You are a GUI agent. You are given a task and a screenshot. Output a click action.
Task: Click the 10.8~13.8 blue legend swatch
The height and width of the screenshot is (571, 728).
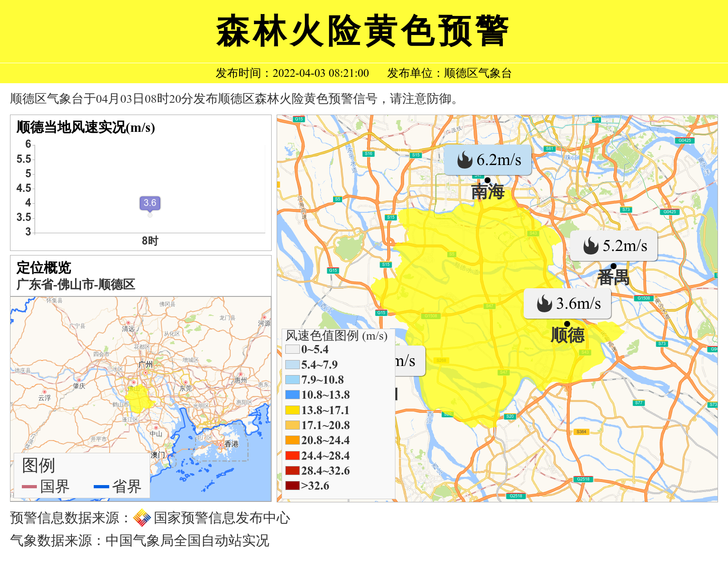[x=292, y=395]
